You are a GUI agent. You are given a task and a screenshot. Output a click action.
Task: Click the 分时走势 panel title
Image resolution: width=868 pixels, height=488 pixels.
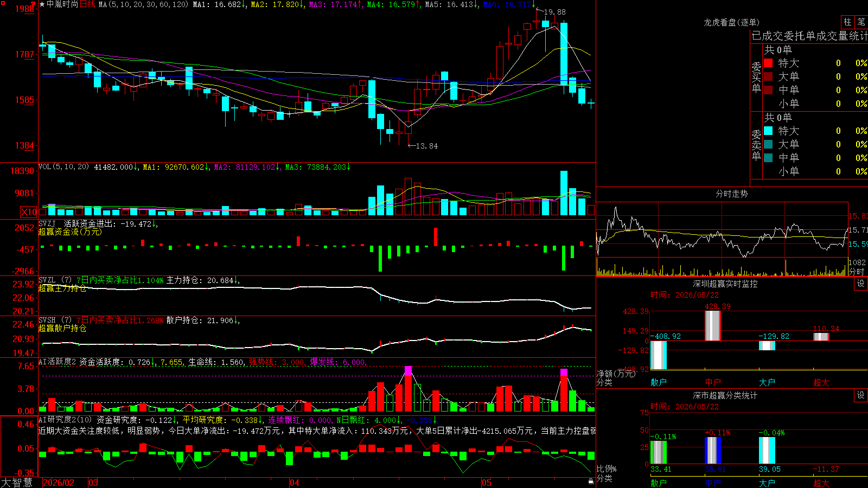coord(732,194)
